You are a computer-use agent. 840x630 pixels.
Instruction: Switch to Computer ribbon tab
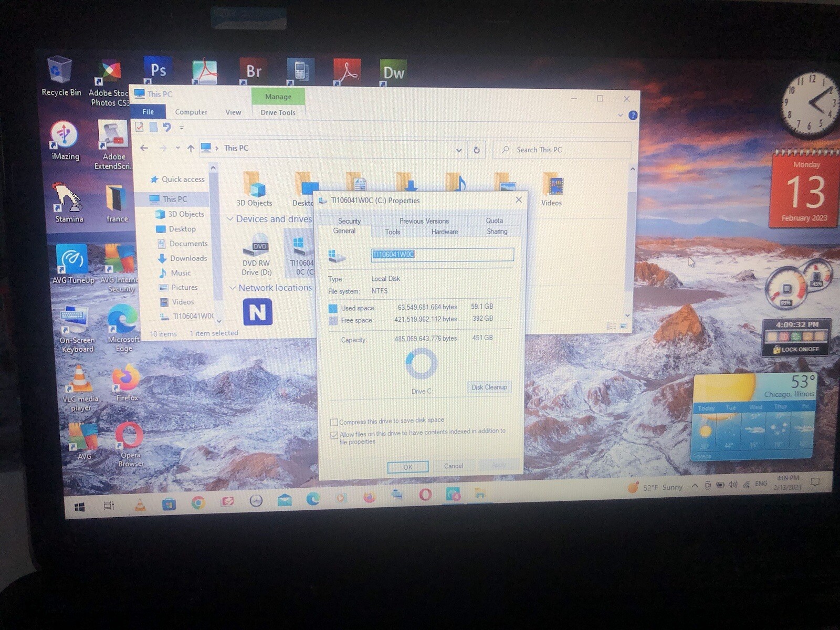click(x=191, y=112)
